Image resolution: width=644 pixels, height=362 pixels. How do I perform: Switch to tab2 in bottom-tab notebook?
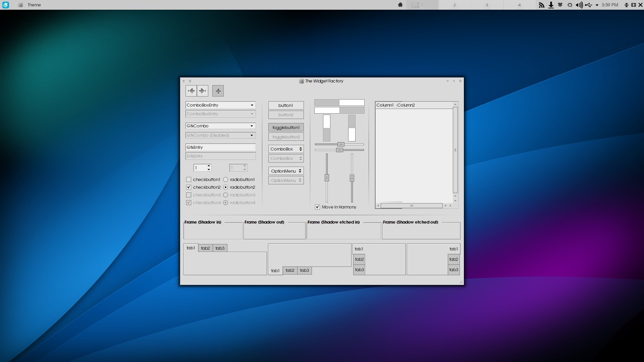point(290,270)
